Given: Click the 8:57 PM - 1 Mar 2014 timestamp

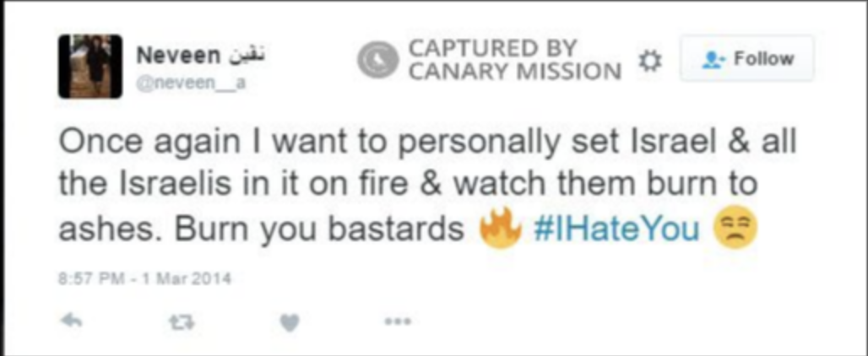Looking at the screenshot, I should coord(145,278).
